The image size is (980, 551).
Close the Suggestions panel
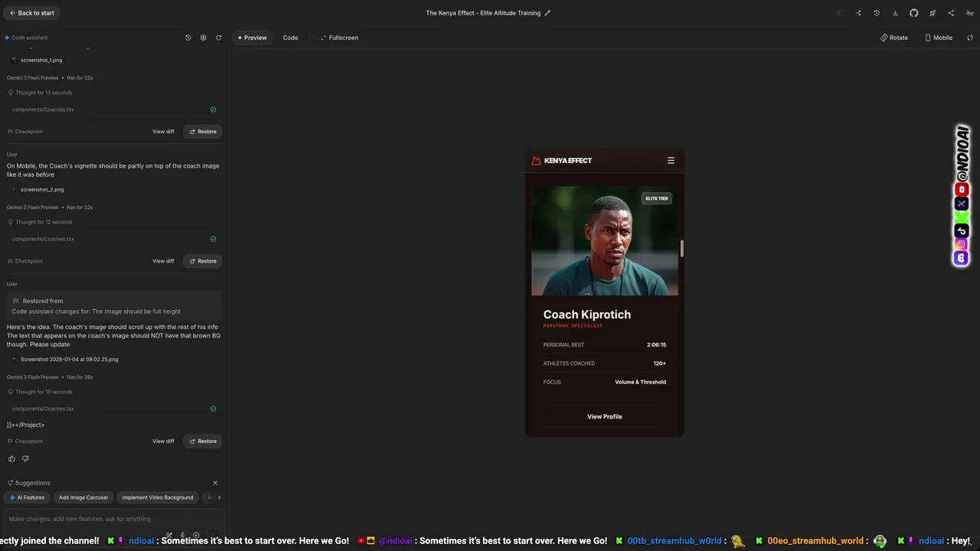pyautogui.click(x=215, y=483)
